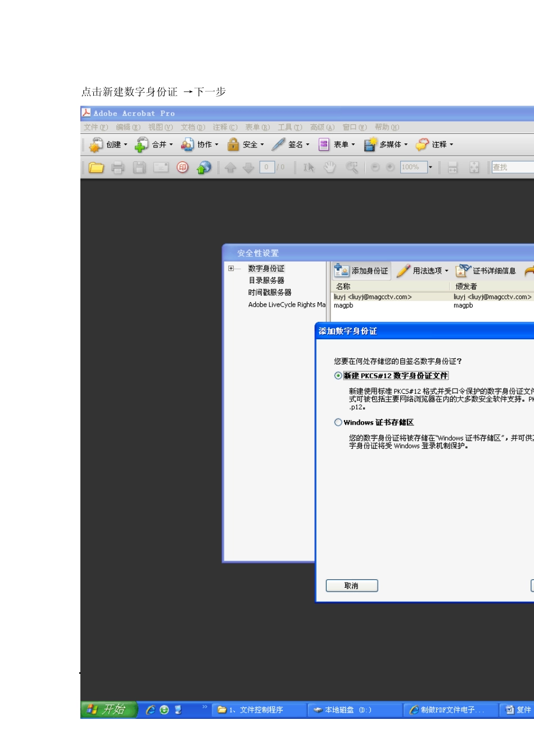Click the previous page up arrow

click(230, 168)
